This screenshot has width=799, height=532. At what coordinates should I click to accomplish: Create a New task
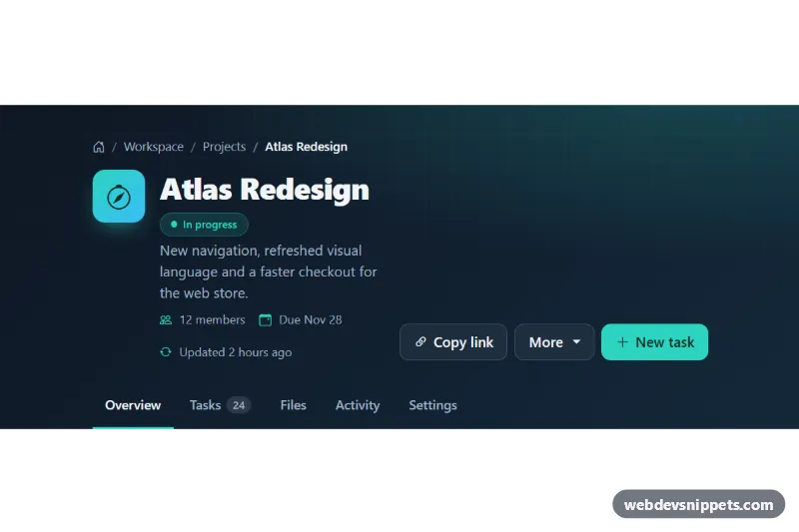pos(655,342)
